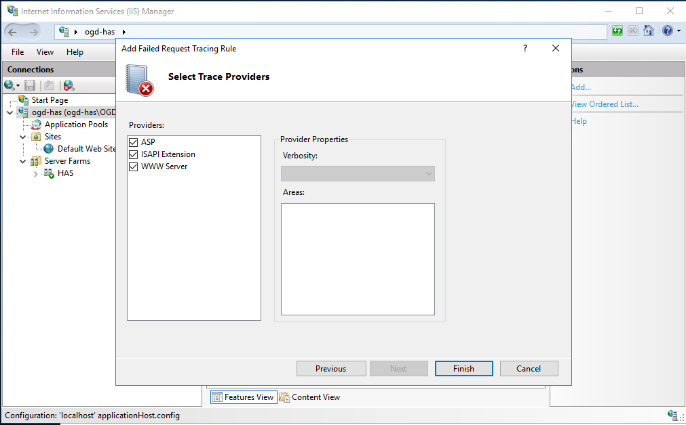The width and height of the screenshot is (686, 425).
Task: Click inside the Areas list box
Action: click(x=357, y=259)
